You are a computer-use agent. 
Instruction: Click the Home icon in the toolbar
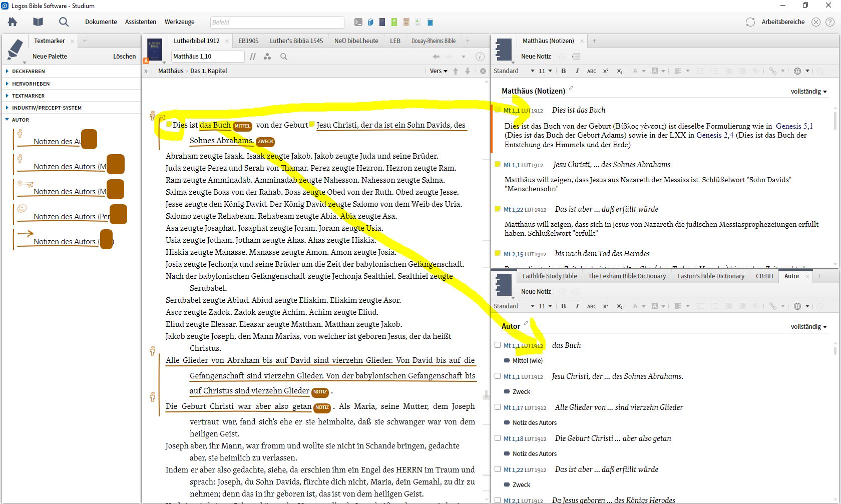pos(13,22)
